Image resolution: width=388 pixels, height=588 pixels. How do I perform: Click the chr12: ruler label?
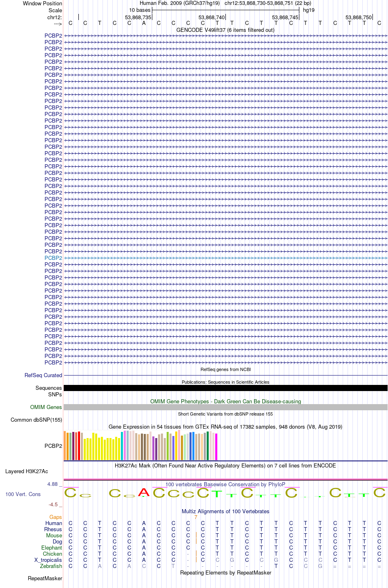[55, 17]
